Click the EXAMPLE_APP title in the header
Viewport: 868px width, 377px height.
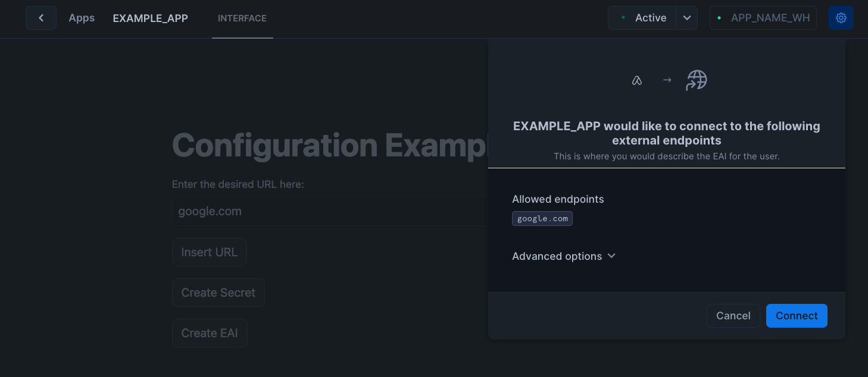coord(150,18)
